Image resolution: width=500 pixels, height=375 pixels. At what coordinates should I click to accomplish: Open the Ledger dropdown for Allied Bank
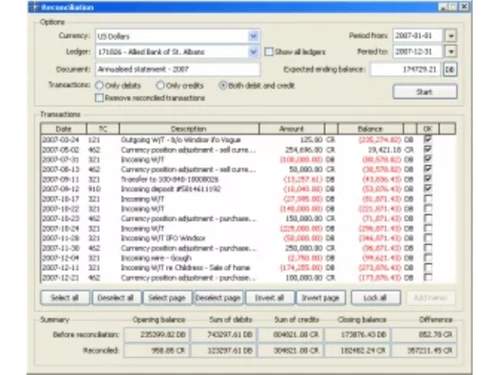pyautogui.click(x=253, y=52)
